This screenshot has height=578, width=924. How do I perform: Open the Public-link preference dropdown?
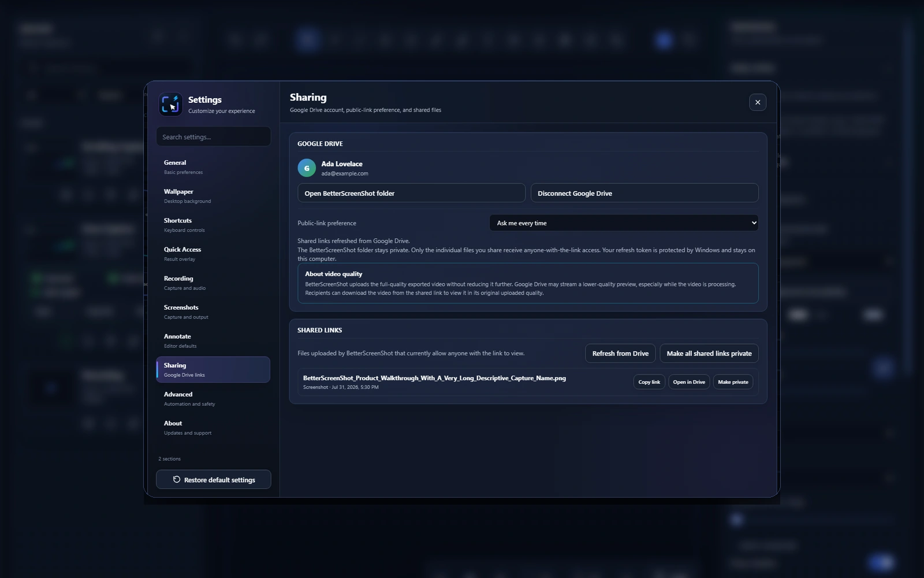(624, 223)
